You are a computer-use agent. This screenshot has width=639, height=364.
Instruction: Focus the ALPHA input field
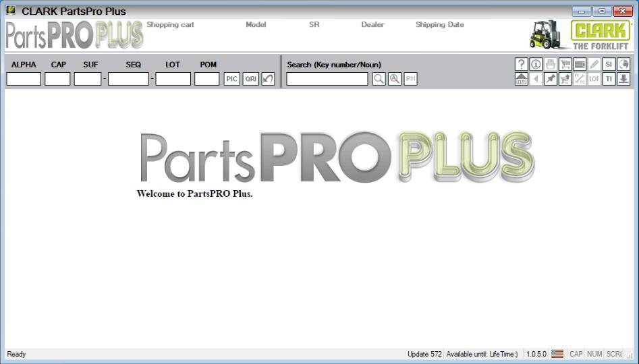(x=24, y=79)
